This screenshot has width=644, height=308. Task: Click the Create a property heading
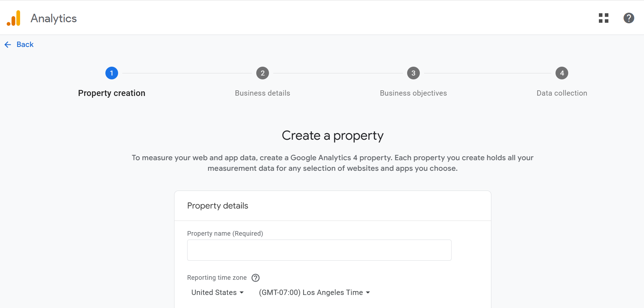[332, 135]
